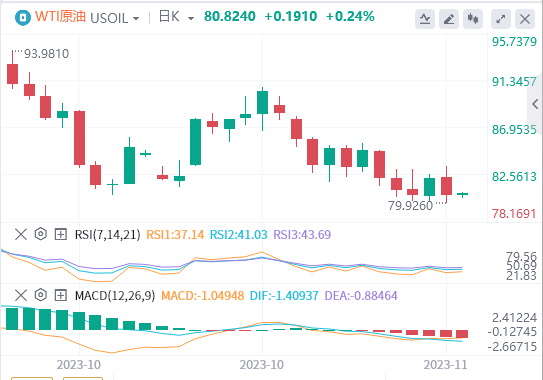
Task: Select the pencil drawing tool
Action: pyautogui.click(x=449, y=19)
